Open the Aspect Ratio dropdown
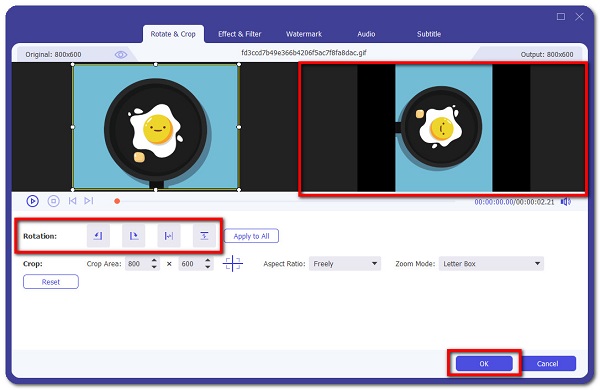600x390 pixels. [x=345, y=264]
